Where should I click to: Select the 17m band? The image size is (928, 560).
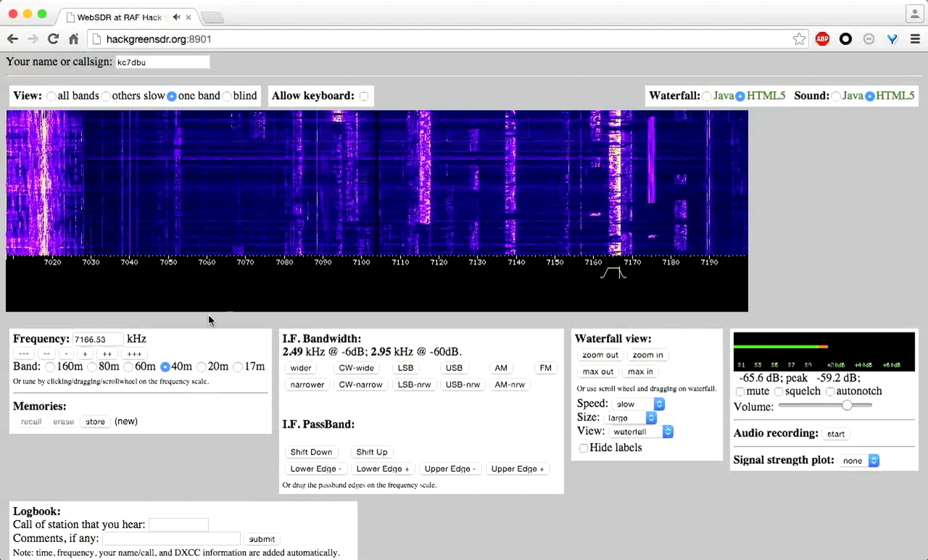[x=238, y=367]
